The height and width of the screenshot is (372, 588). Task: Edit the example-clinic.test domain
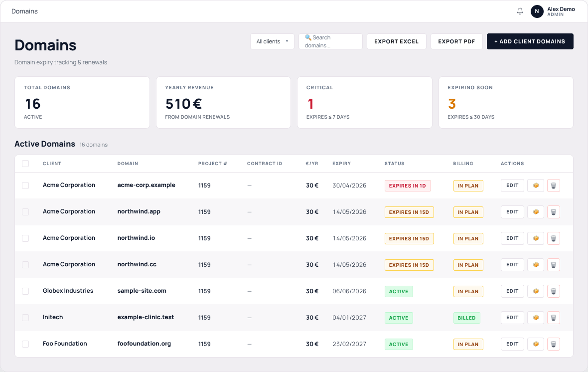pos(512,318)
